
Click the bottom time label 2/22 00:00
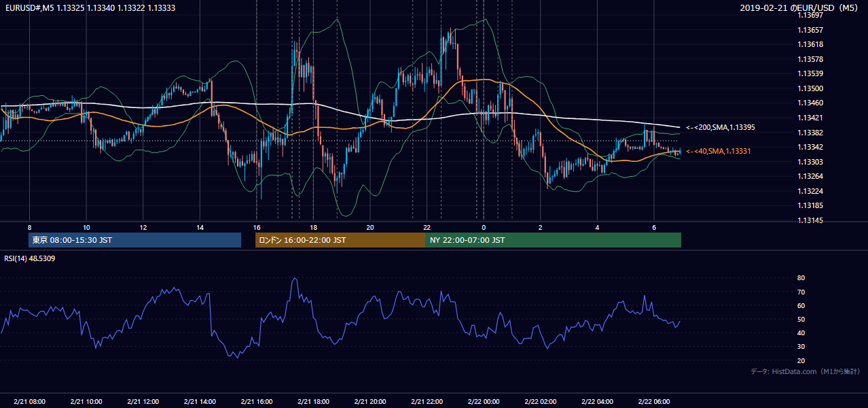pyautogui.click(x=484, y=402)
